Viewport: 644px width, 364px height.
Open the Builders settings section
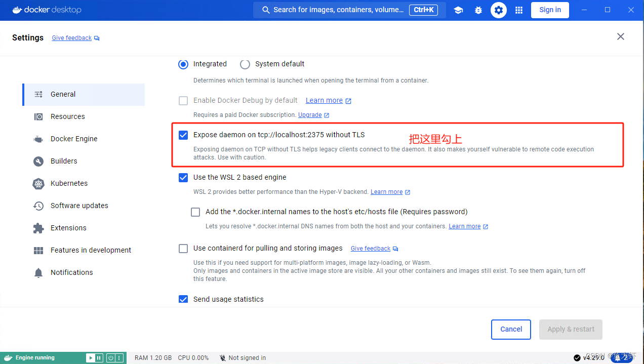[84, 161]
